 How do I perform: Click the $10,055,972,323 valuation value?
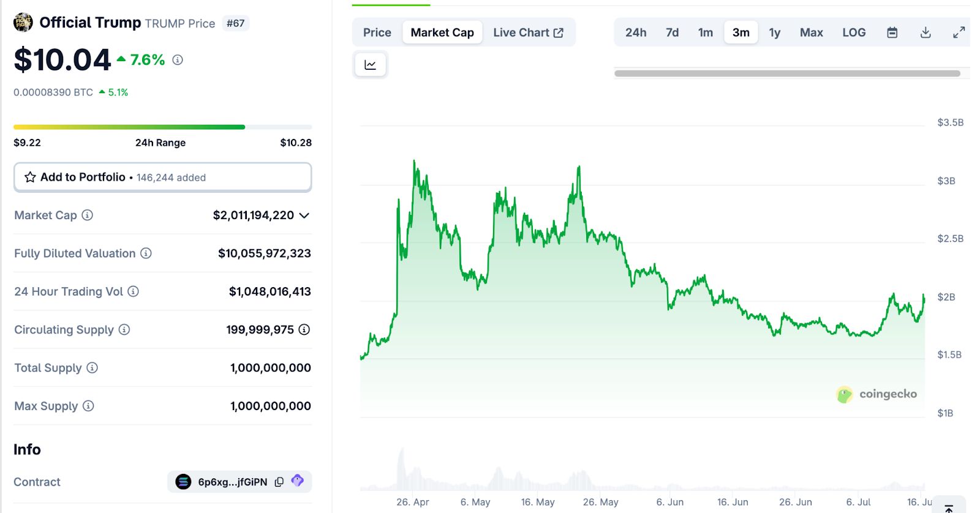point(265,253)
